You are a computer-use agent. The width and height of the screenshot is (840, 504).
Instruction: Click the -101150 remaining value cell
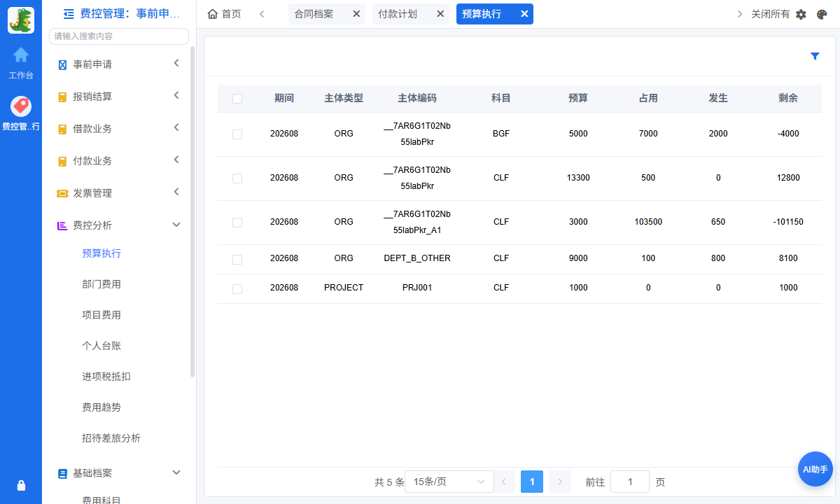(x=788, y=222)
